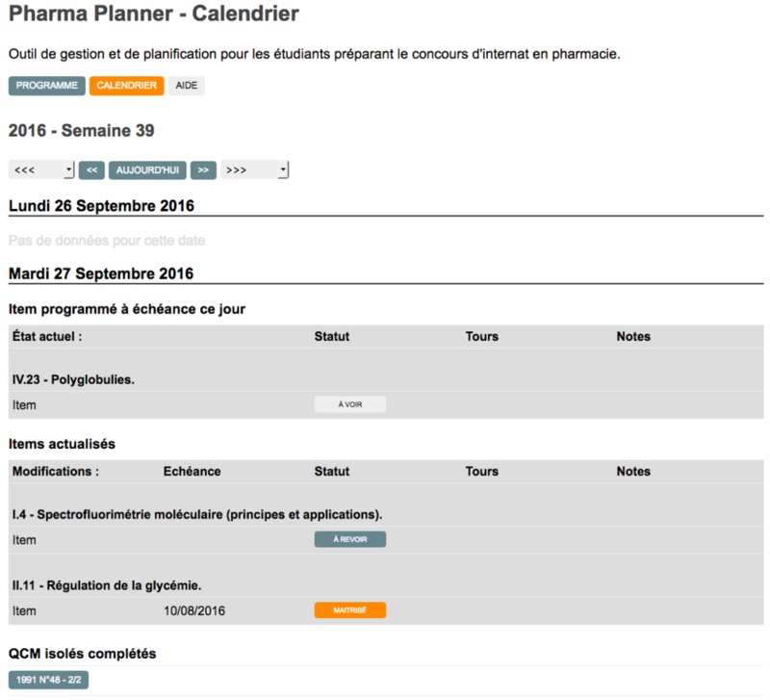The width and height of the screenshot is (770, 700).
Task: Go to previous week with << button
Action: 91,170
